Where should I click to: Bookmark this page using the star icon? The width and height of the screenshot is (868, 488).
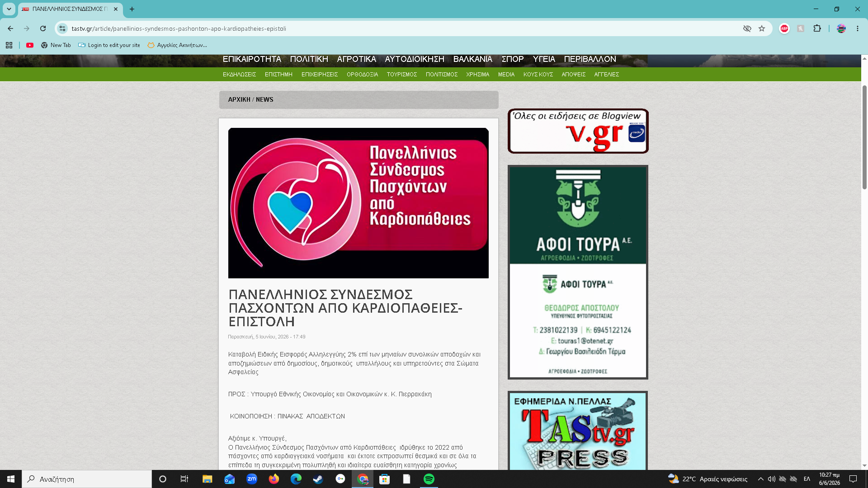click(x=762, y=28)
